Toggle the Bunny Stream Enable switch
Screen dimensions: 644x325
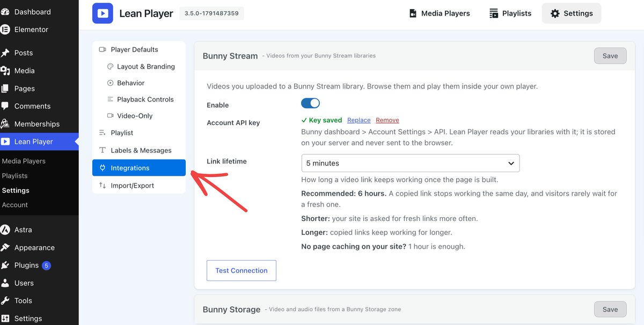(311, 103)
